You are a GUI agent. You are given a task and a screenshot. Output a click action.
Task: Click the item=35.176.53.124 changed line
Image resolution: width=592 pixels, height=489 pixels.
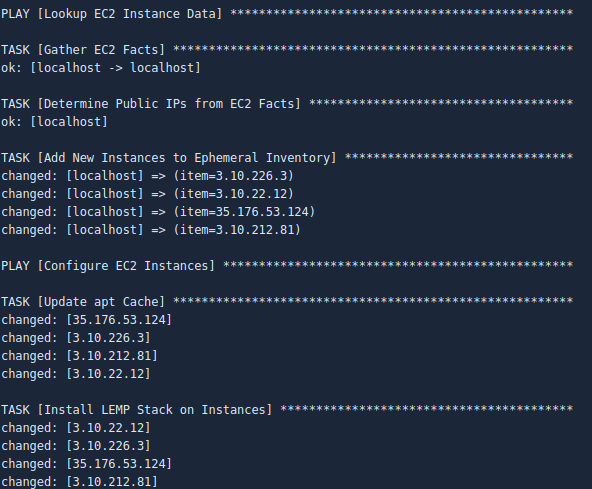[158, 212]
